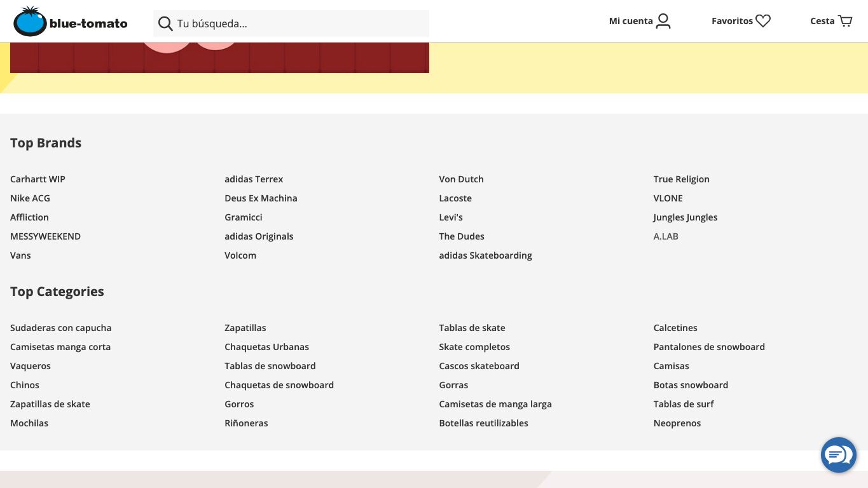Open adidas Originals brand link
Image resolution: width=868 pixels, height=488 pixels.
tap(259, 236)
